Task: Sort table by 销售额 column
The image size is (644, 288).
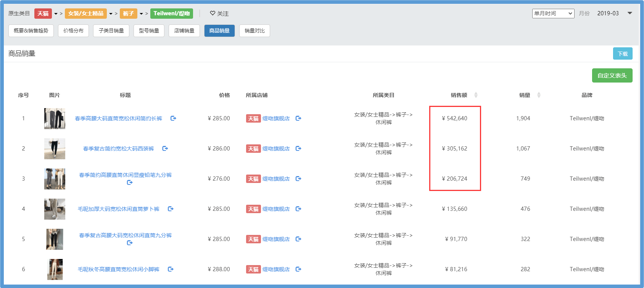Action: point(476,95)
